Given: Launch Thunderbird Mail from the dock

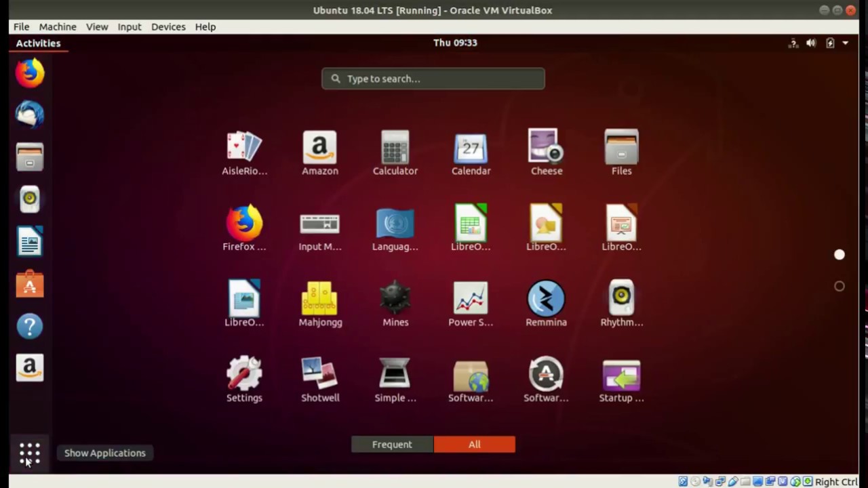Looking at the screenshot, I should [x=30, y=115].
